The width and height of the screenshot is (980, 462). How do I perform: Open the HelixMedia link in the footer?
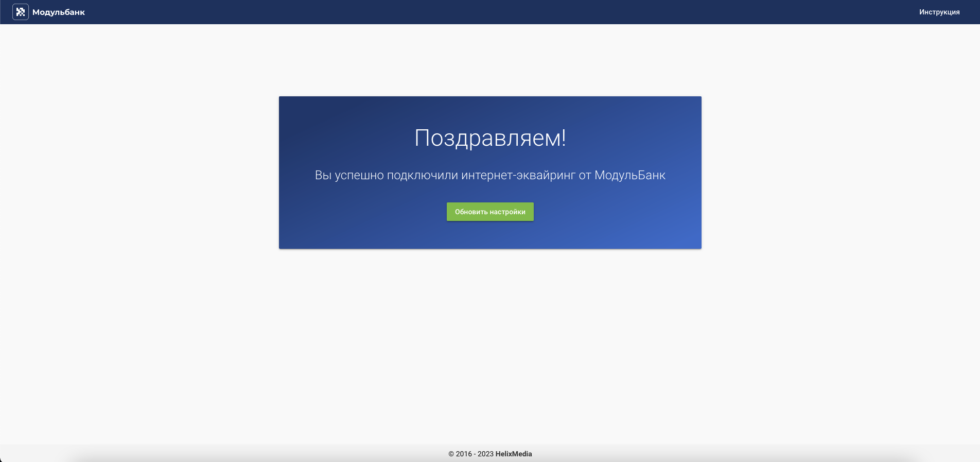pos(514,454)
